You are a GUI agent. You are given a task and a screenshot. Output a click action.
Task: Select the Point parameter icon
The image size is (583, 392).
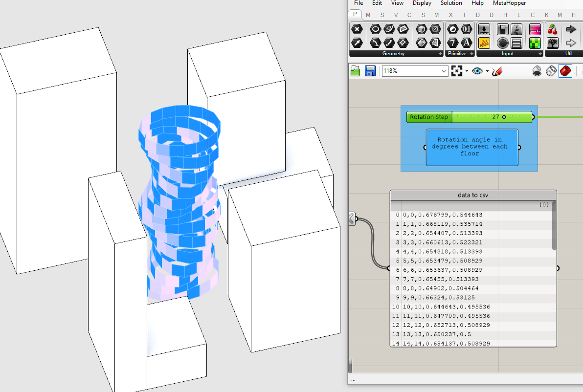pyautogui.click(x=357, y=29)
